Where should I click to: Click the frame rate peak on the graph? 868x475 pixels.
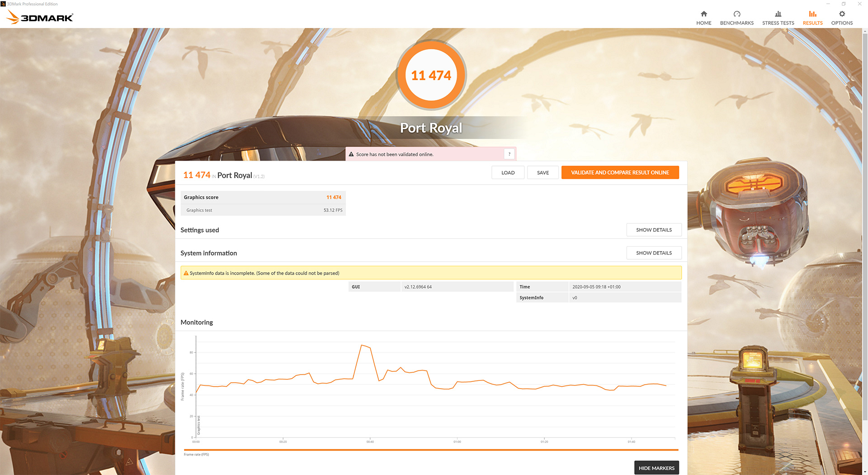(362, 345)
